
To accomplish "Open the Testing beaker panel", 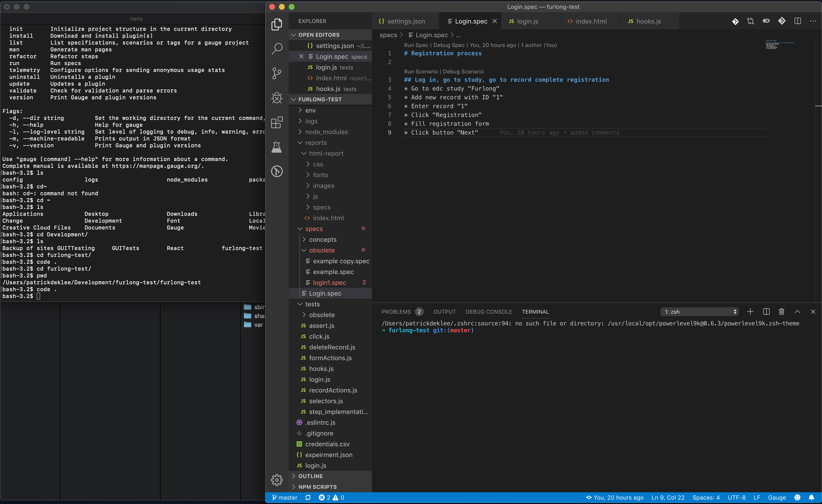I will [x=277, y=147].
